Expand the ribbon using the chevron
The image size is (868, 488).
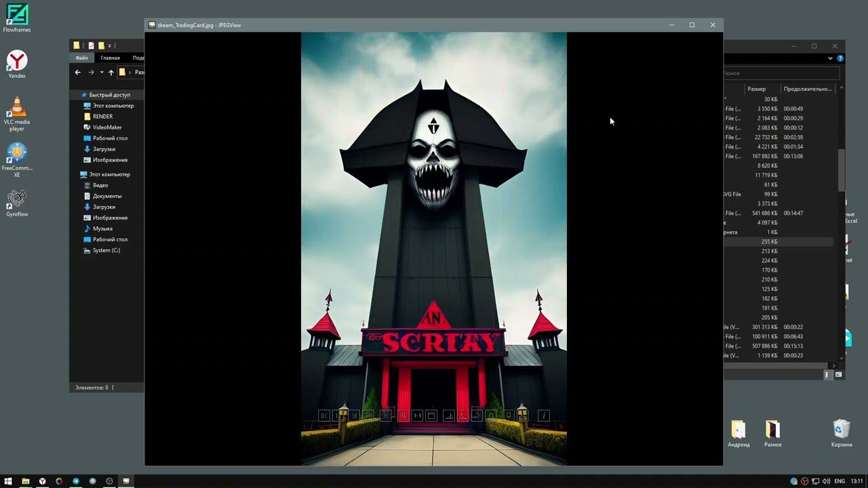tap(830, 58)
